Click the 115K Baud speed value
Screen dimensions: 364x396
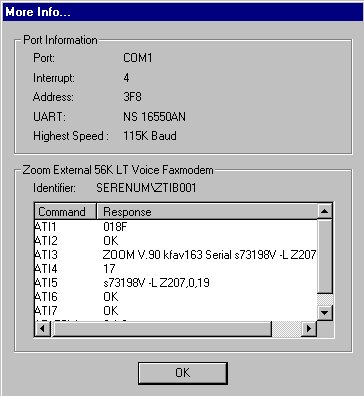pyautogui.click(x=150, y=136)
